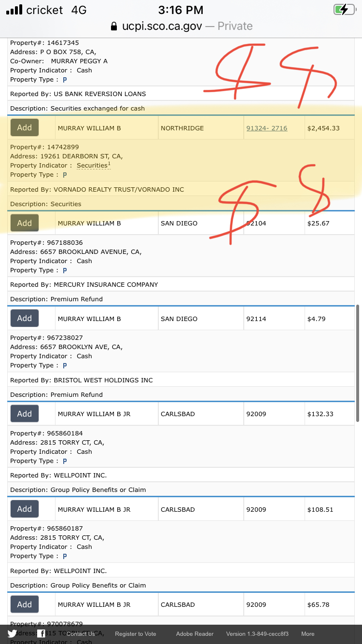
Task: Click Address: 6657 BROOKLYN AVE, CA
Action: [x=67, y=347]
